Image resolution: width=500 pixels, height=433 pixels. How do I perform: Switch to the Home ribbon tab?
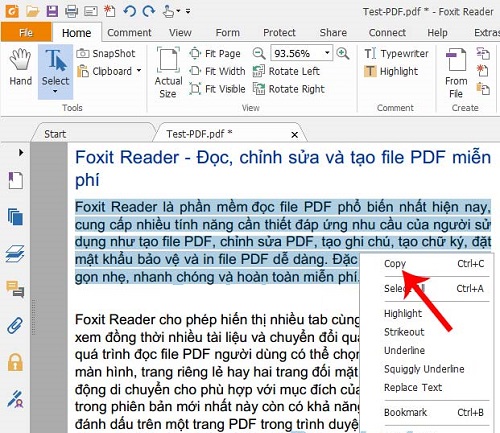[x=76, y=33]
